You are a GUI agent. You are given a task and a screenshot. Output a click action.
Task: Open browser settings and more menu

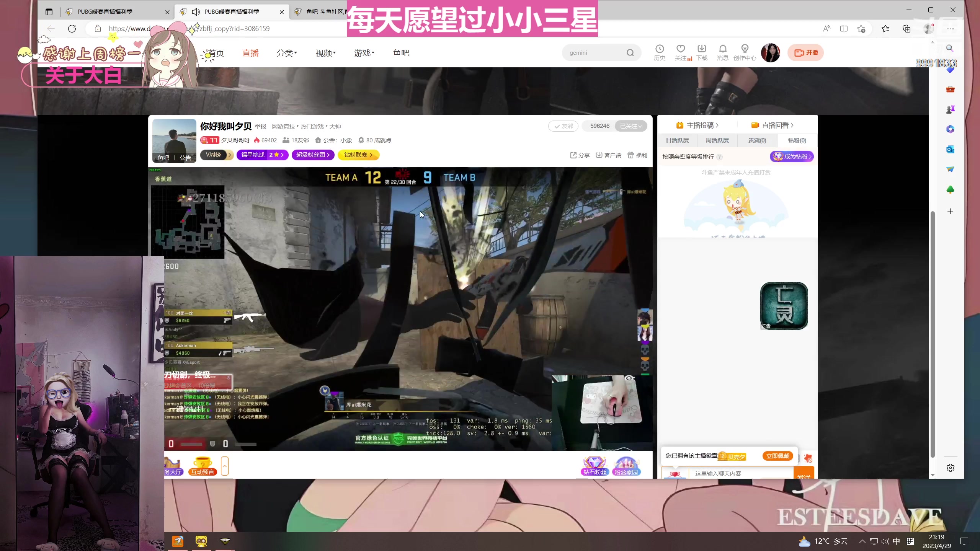(951, 29)
